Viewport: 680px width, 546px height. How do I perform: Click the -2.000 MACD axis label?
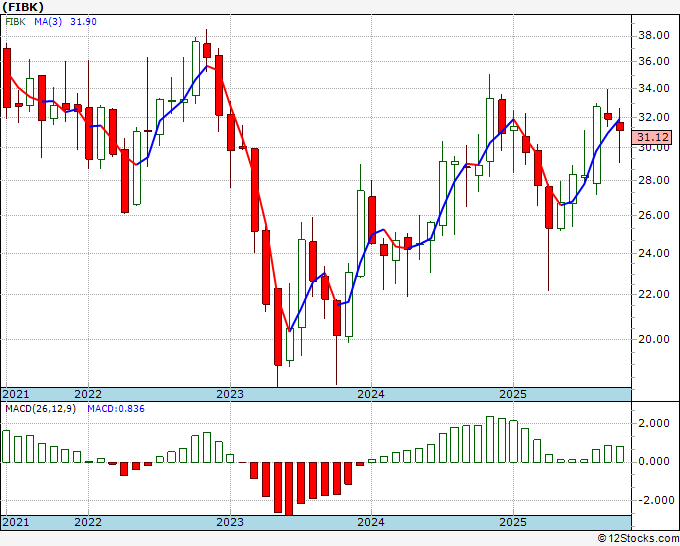pos(654,500)
